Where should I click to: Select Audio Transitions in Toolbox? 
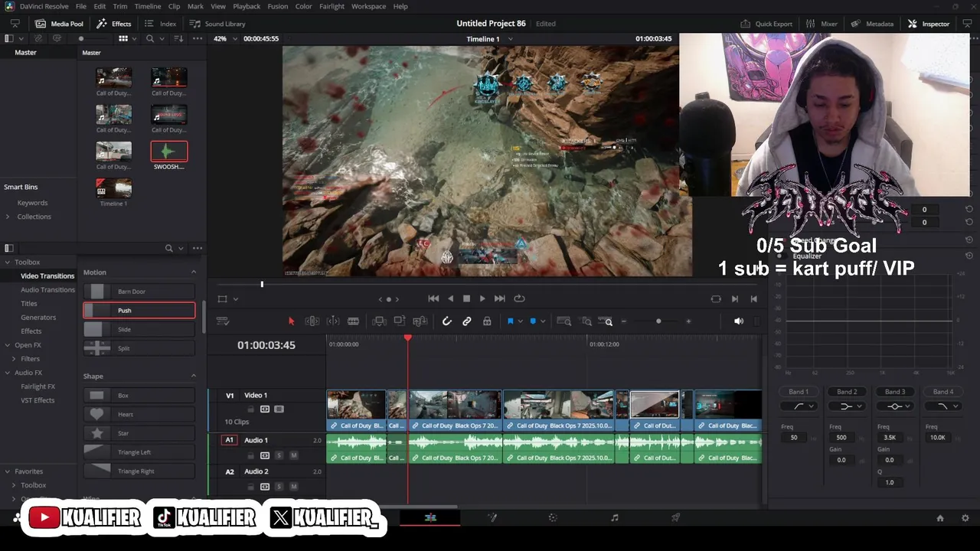47,290
